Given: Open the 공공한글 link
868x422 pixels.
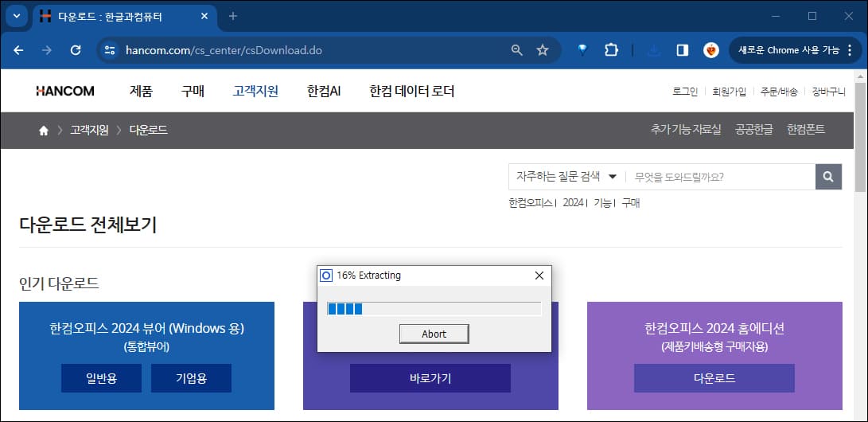Looking at the screenshot, I should point(754,130).
